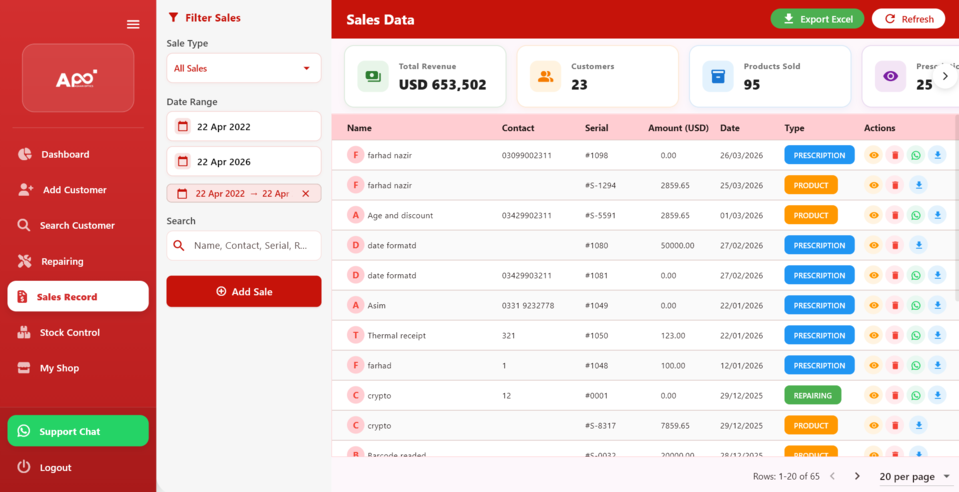Download crypto #S-8317 sale
This screenshot has width=959, height=492.
pos(918,425)
